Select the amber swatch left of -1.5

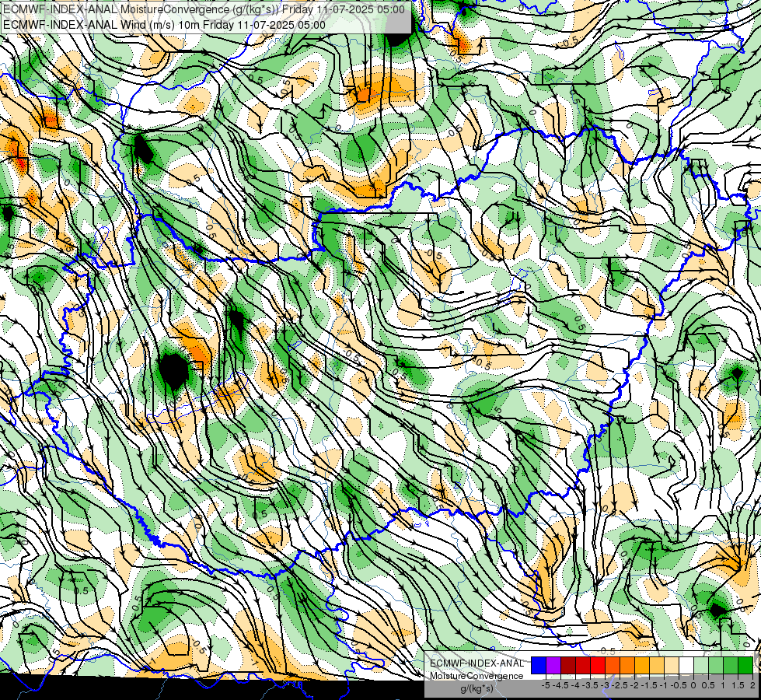click(642, 665)
